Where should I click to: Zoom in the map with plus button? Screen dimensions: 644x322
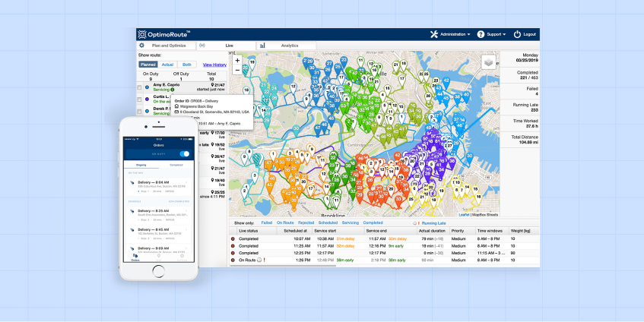[237, 61]
